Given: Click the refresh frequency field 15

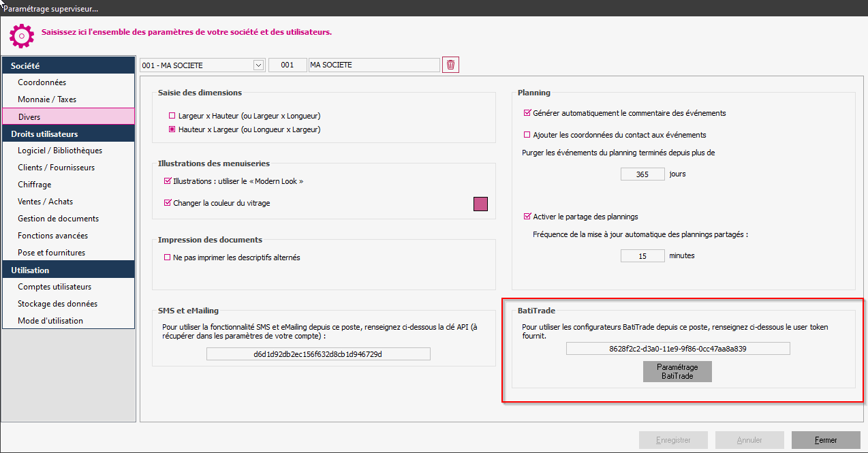Looking at the screenshot, I should point(642,256).
